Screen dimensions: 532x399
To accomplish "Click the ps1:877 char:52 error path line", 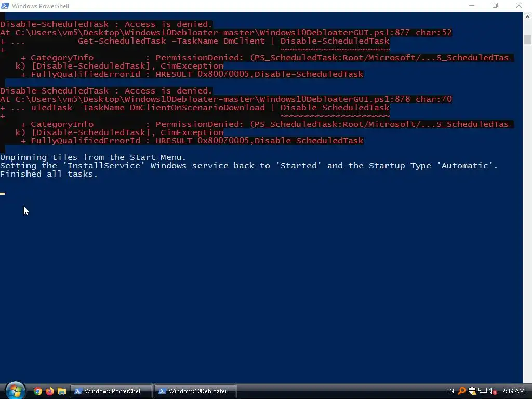I will 226,33.
